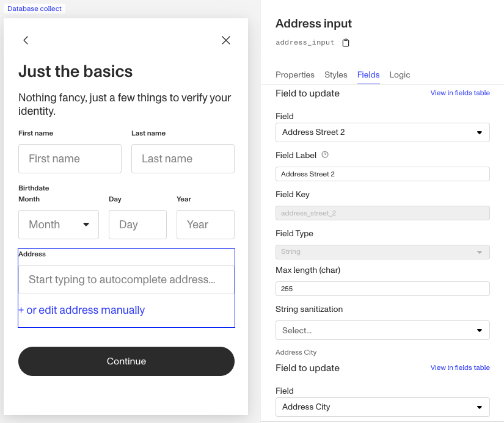Click the View in fields table link
Viewport: 504px width, 423px height.
(460, 93)
